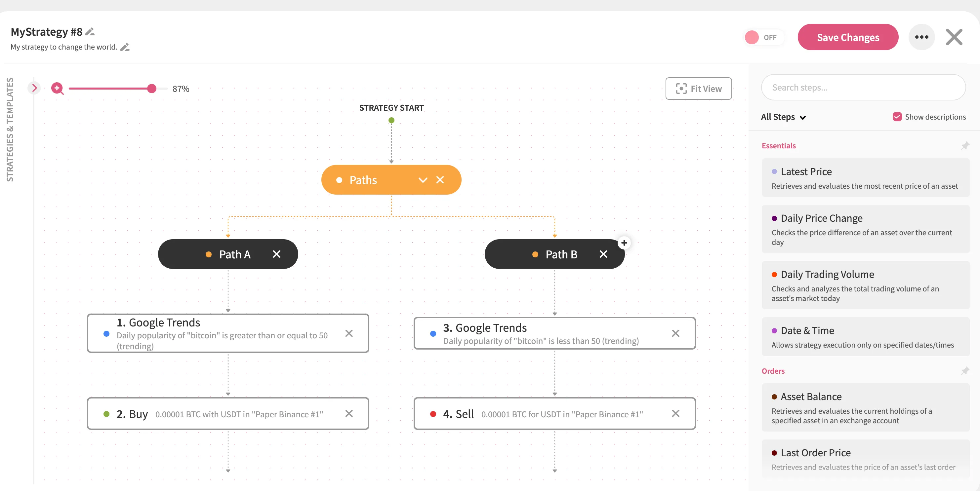Click the Essentials category heading
This screenshot has width=980, height=491.
(x=778, y=146)
